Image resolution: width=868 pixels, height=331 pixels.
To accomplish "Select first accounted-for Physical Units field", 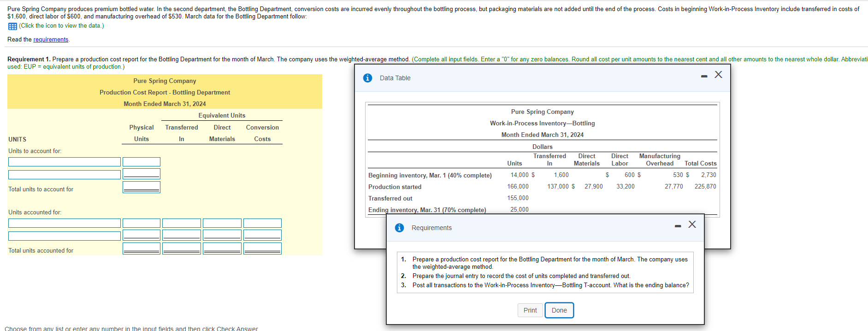I will [x=142, y=223].
